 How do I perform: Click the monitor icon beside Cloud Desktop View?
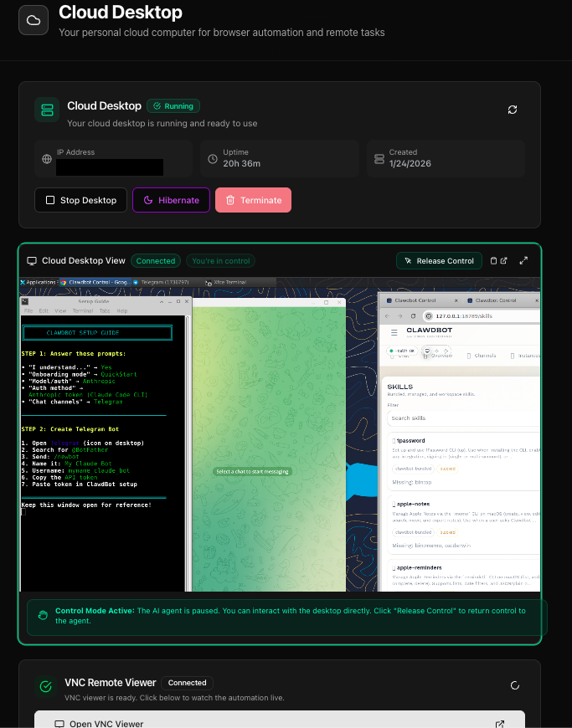(32, 261)
